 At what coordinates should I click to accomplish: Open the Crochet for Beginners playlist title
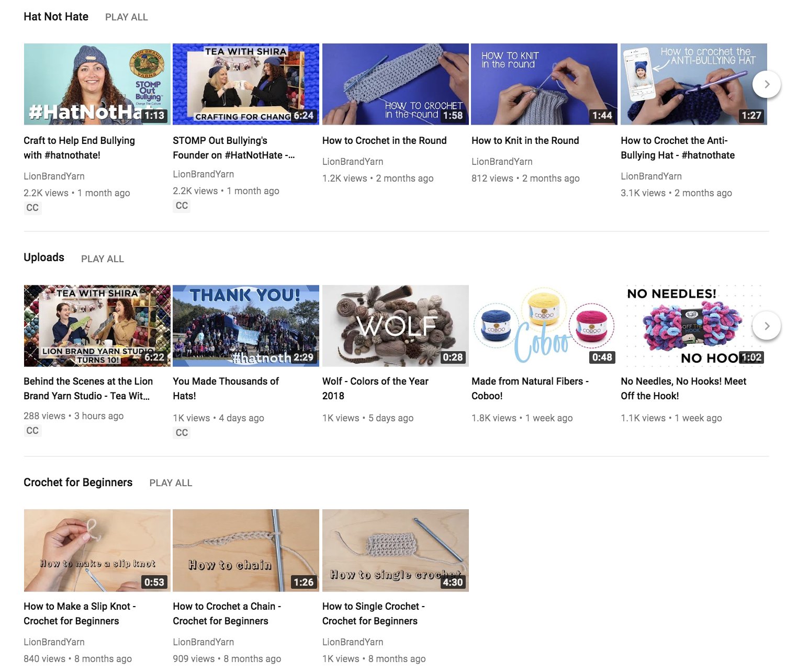78,483
